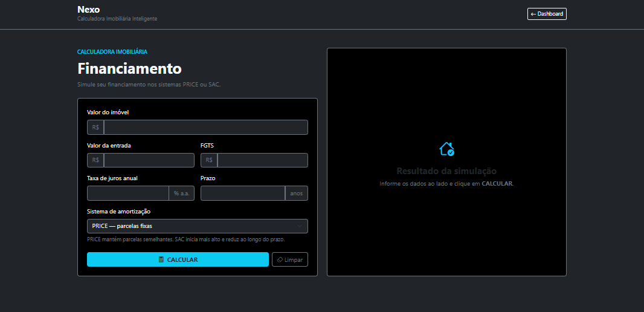Click 'Resultado da simulação' heading
The image size is (644, 312).
pos(446,171)
